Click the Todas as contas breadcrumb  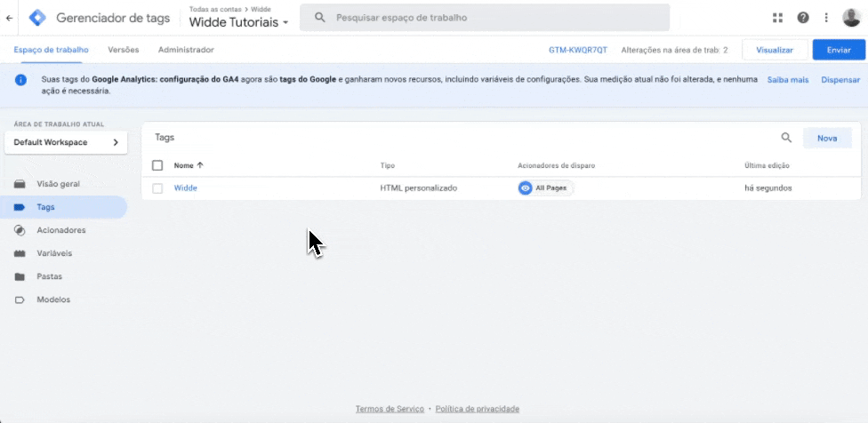coord(213,10)
